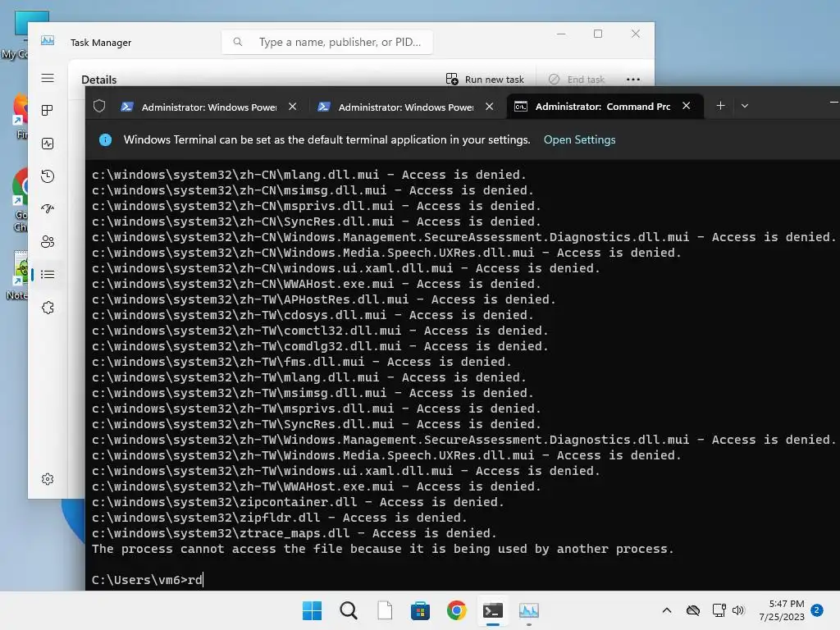
Task: Open volume tray icon
Action: (x=739, y=610)
